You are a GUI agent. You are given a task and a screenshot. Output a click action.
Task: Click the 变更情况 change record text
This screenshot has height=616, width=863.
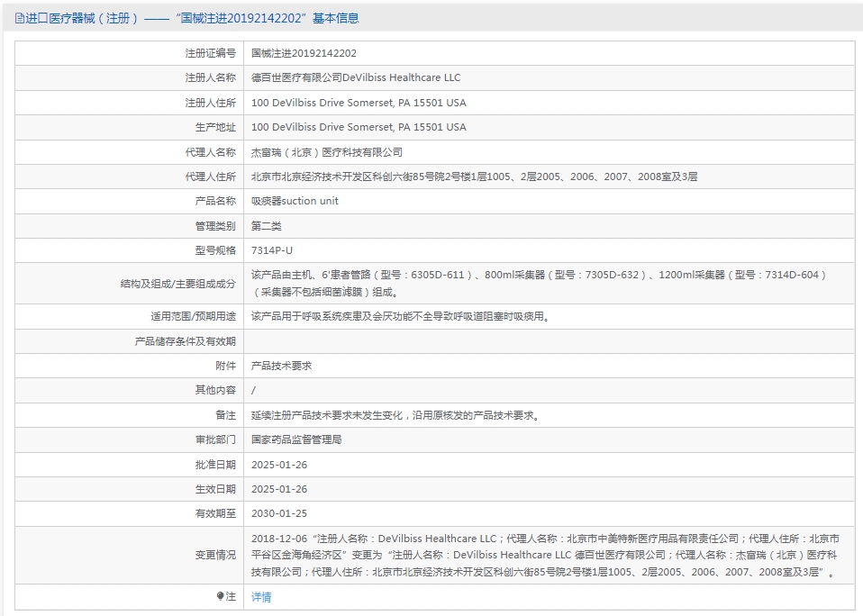coord(545,555)
